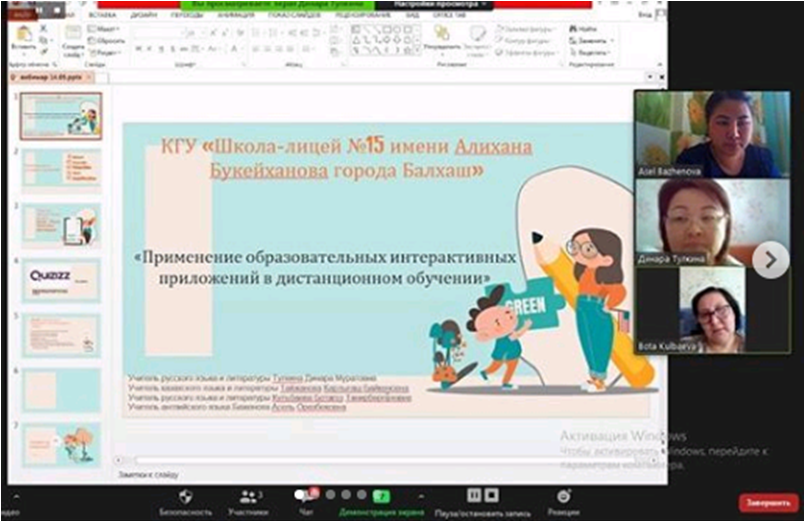Click the red Завершить end meeting button
Screen dimensions: 805x522
769,501
